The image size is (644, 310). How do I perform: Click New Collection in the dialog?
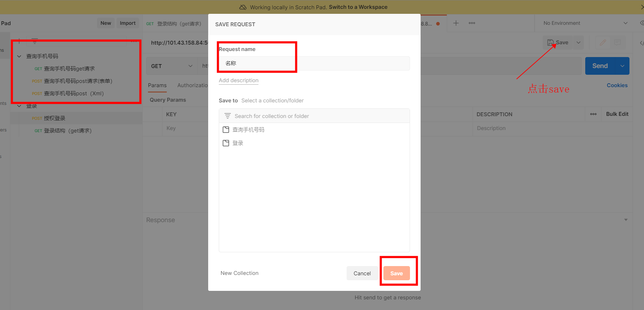point(239,273)
